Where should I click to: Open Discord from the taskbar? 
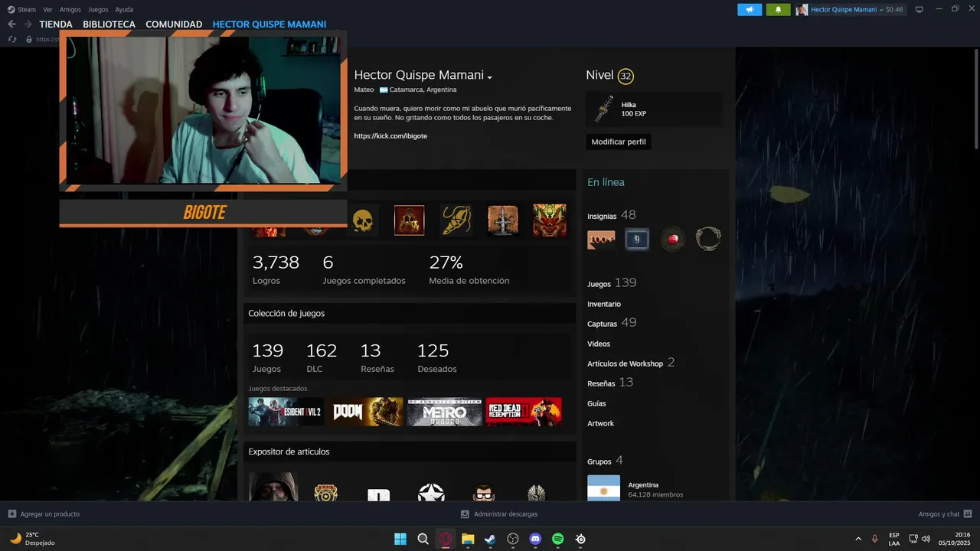point(535,539)
